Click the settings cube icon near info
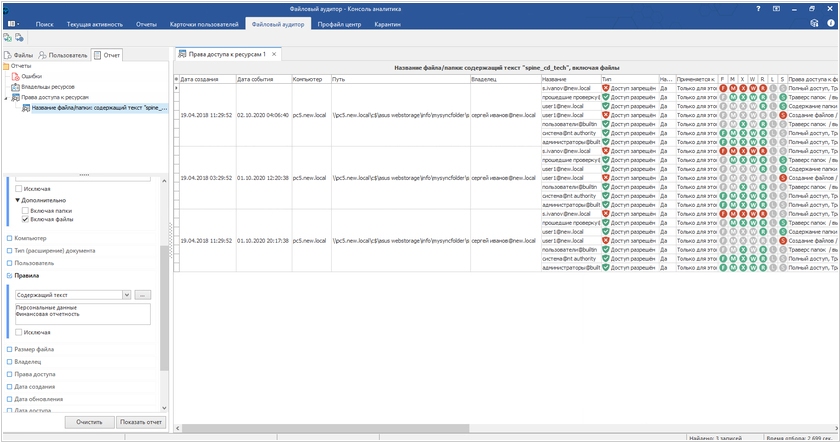 [x=815, y=22]
